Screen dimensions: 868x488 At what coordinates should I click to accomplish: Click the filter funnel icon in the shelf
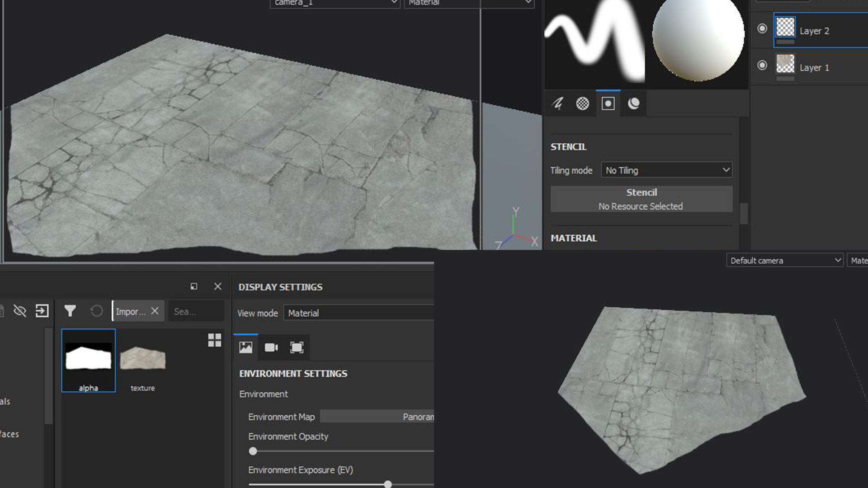point(70,311)
